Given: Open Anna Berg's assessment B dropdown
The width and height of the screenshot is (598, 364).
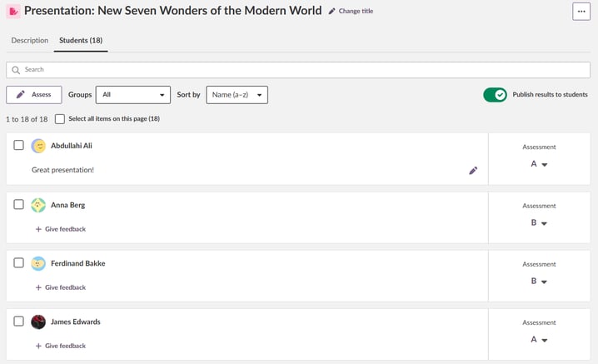Looking at the screenshot, I should 539,223.
